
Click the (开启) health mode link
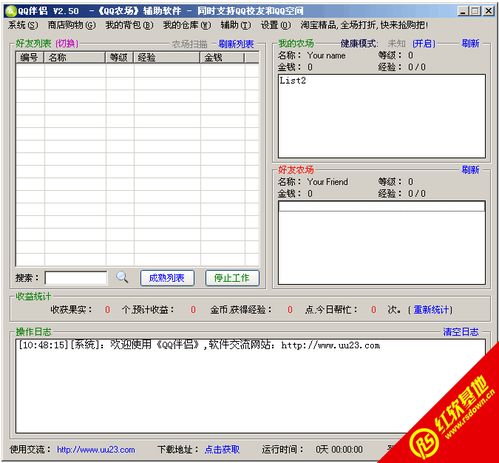424,44
